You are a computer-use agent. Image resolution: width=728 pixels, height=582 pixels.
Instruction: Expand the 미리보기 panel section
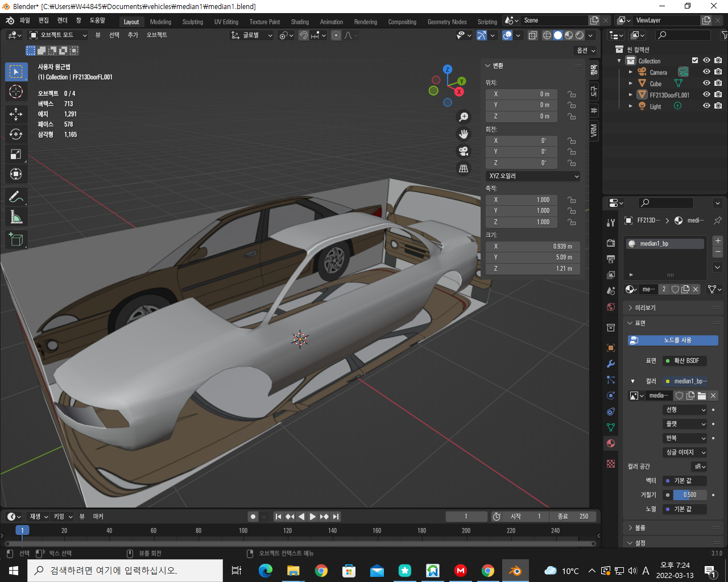click(645, 307)
